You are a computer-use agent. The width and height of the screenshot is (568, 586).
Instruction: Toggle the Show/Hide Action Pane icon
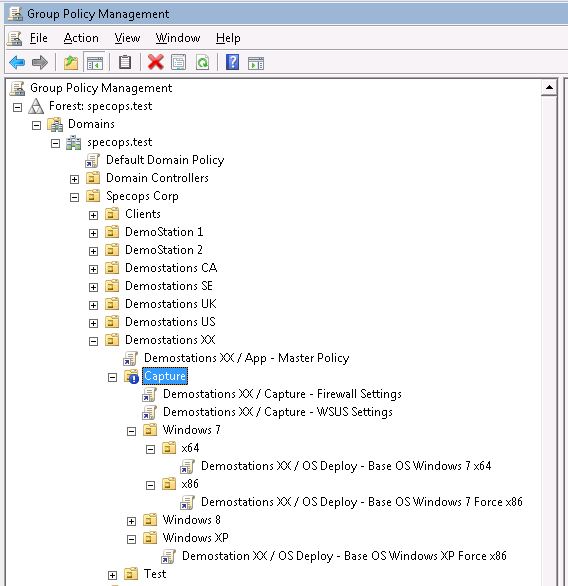coord(256,63)
